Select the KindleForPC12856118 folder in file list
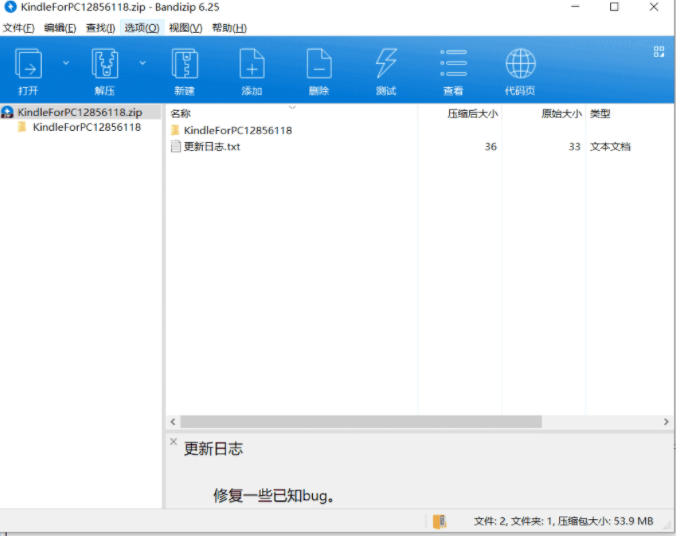 (x=238, y=130)
